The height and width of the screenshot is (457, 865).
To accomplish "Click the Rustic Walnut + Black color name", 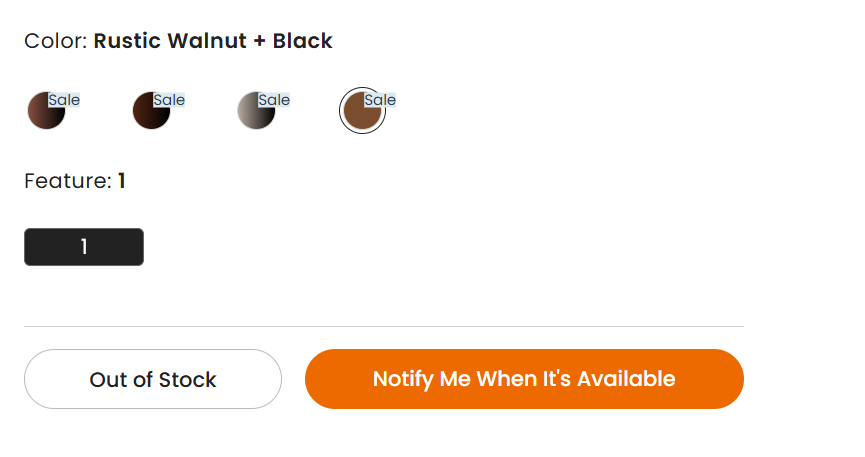I will tap(213, 41).
